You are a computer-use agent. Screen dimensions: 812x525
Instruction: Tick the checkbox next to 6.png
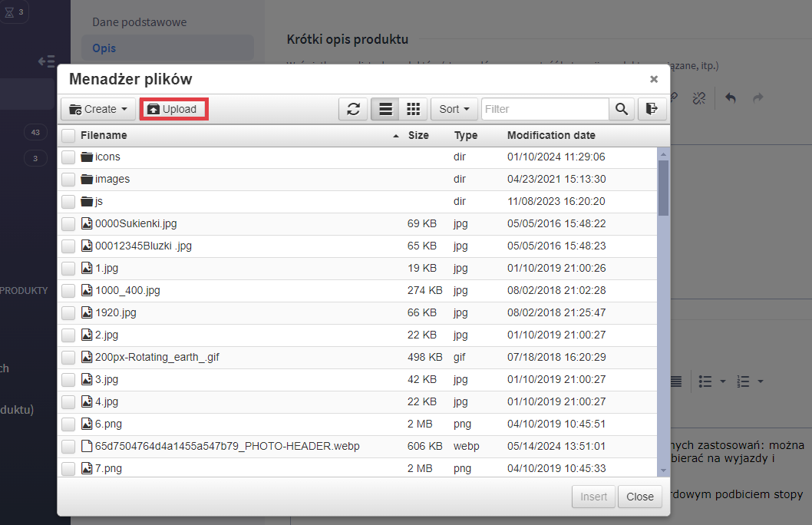(x=68, y=424)
